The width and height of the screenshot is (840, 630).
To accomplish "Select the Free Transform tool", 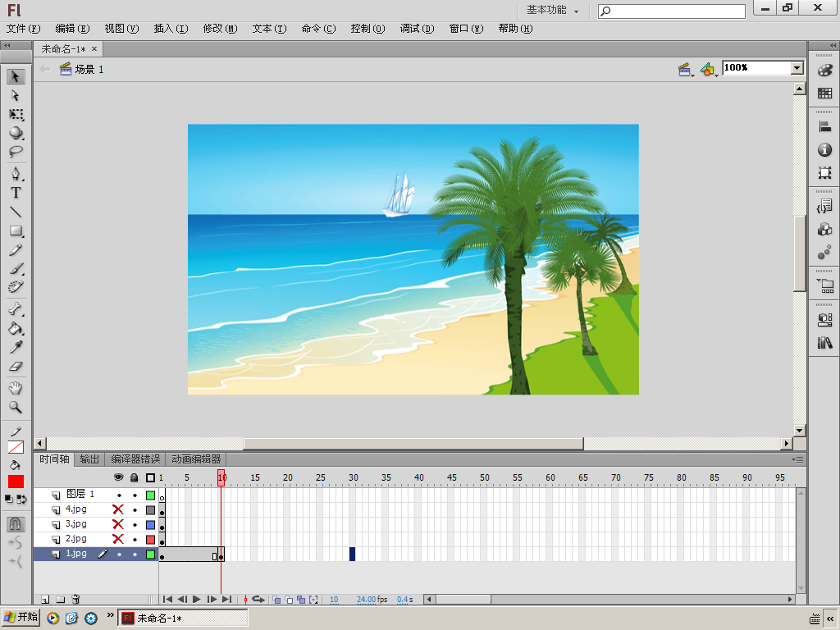I will point(16,114).
